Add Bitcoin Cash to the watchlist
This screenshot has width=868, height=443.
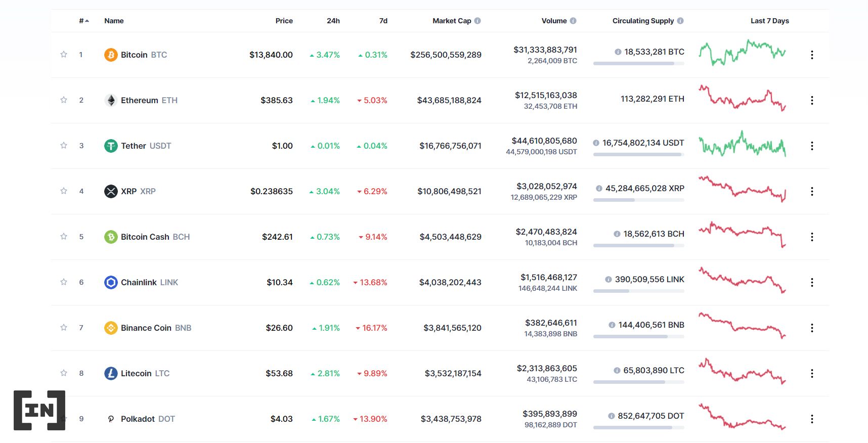(64, 236)
